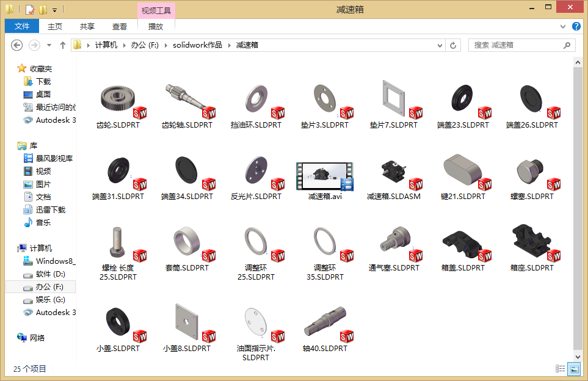Open the 齿轮.SLDPRT gear part file
Viewport: 588px width, 381px height.
(x=118, y=98)
